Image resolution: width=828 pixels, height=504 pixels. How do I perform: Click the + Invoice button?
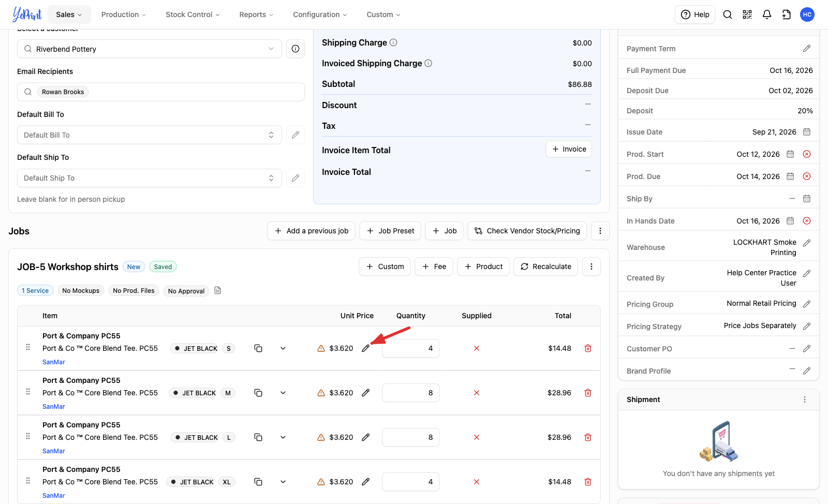pos(569,149)
